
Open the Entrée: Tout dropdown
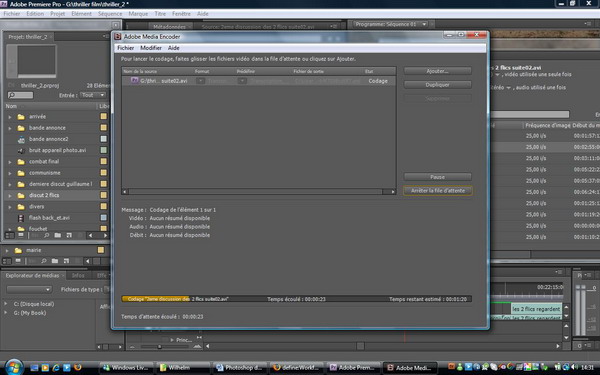(x=93, y=95)
